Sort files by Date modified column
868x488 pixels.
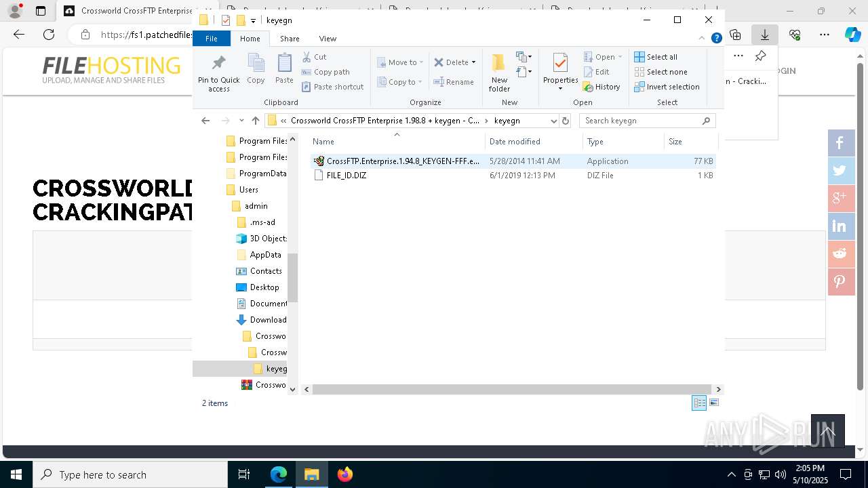[x=534, y=141]
